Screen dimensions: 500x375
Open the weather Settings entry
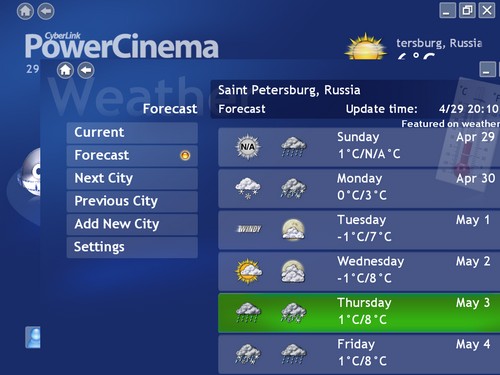coord(132,247)
